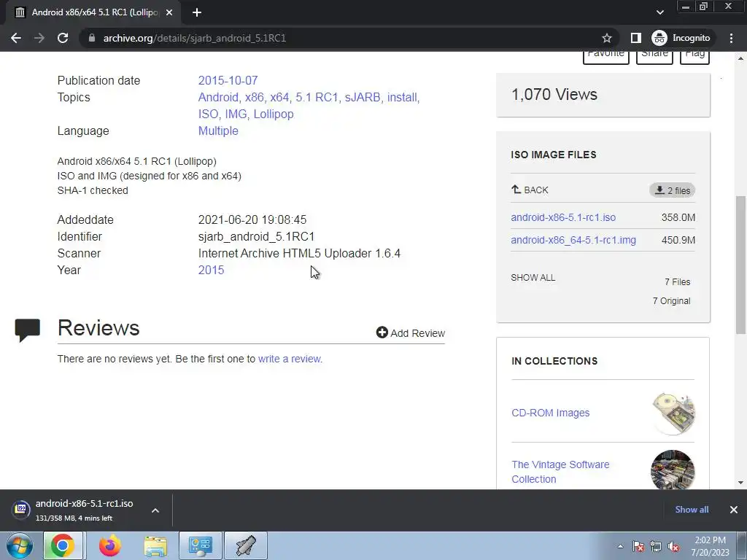Open a new tab with the plus icon
Viewport: 747px width, 560px height.
(x=197, y=12)
